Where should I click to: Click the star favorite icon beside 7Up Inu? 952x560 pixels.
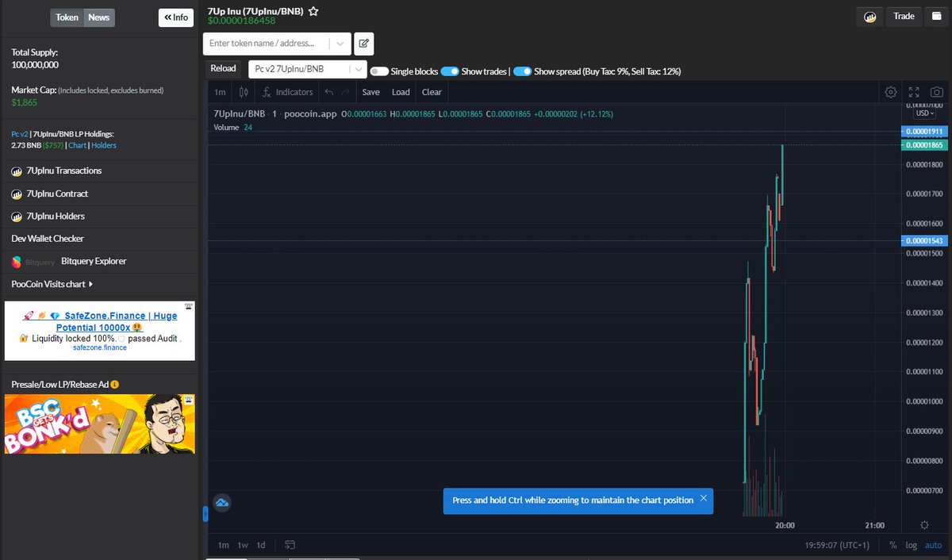313,12
